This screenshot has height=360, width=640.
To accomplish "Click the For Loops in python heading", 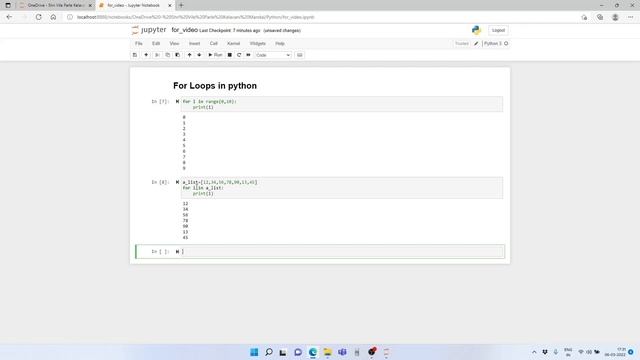I will (x=215, y=86).
